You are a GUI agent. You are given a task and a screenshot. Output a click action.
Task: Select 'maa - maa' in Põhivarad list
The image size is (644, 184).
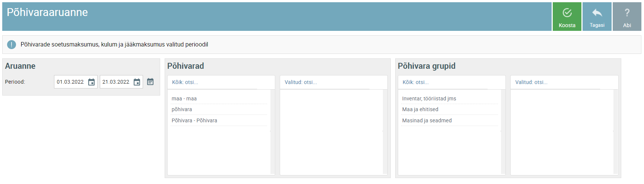click(184, 99)
